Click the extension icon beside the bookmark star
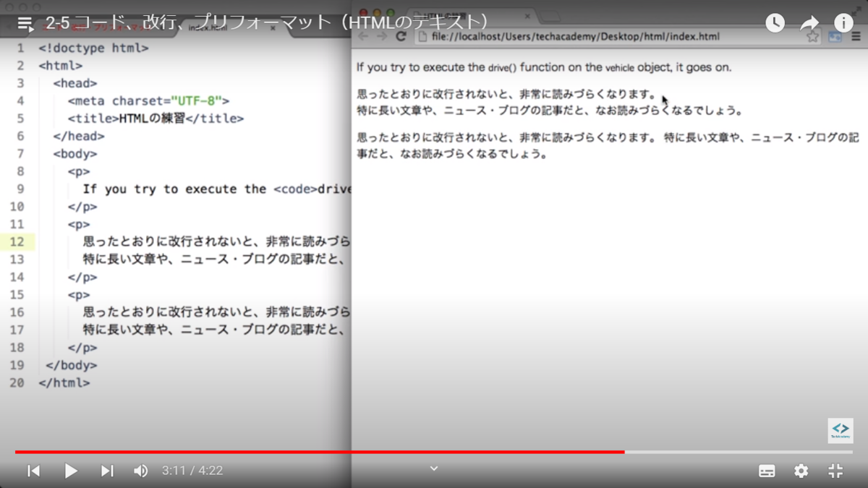Image resolution: width=868 pixels, height=488 pixels. point(835,36)
